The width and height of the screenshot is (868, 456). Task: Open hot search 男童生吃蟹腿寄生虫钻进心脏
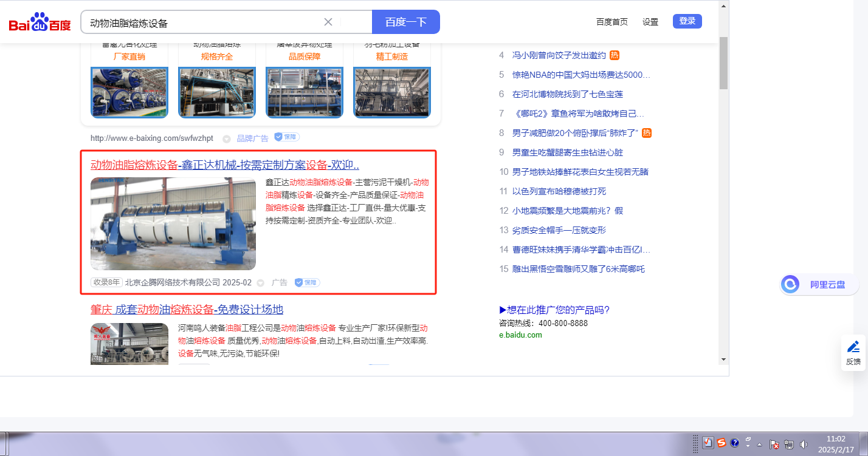click(x=568, y=152)
